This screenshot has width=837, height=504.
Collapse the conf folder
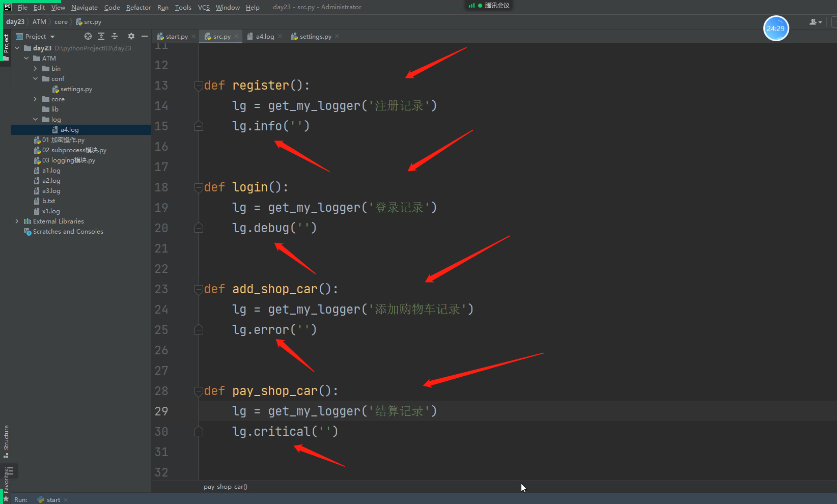(x=36, y=79)
